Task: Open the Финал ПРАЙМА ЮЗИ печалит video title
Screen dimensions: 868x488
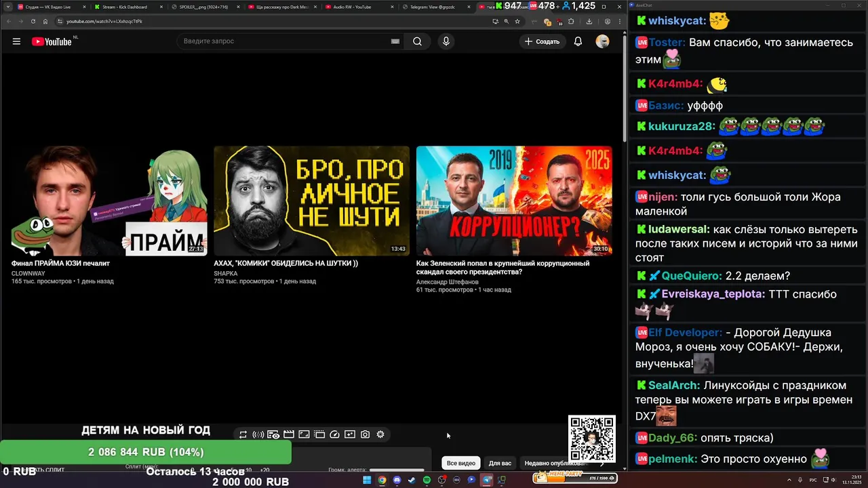Action: (x=60, y=263)
